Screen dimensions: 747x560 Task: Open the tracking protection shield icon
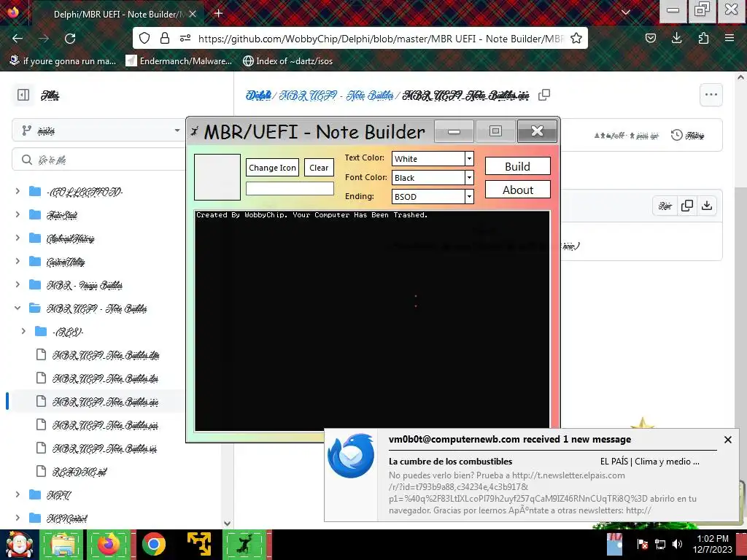[x=144, y=38]
